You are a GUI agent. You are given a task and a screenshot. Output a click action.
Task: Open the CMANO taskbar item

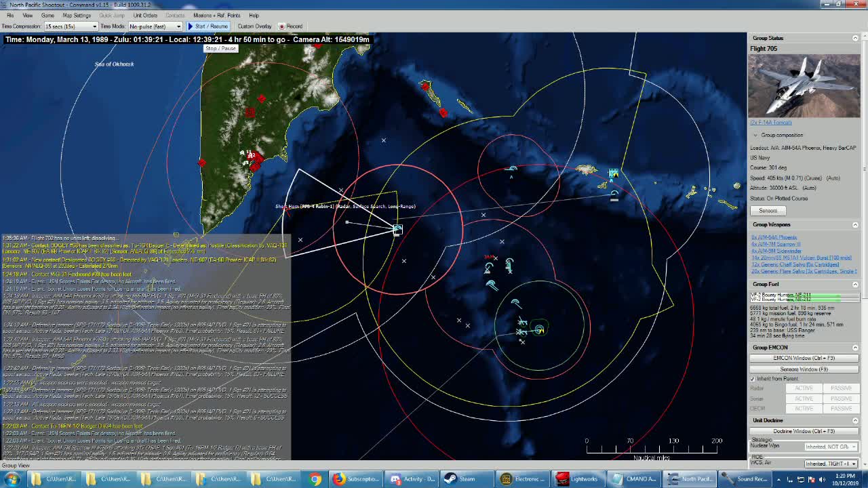633,479
